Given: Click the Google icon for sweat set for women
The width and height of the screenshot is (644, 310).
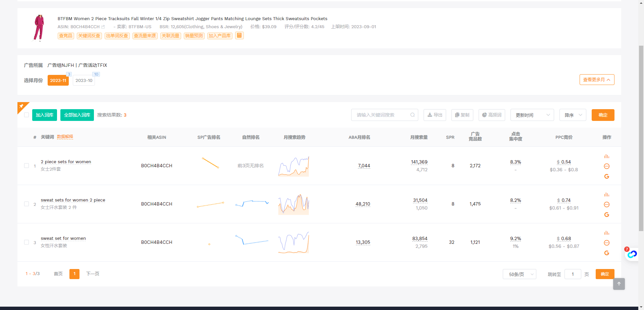Looking at the screenshot, I should pos(606,253).
